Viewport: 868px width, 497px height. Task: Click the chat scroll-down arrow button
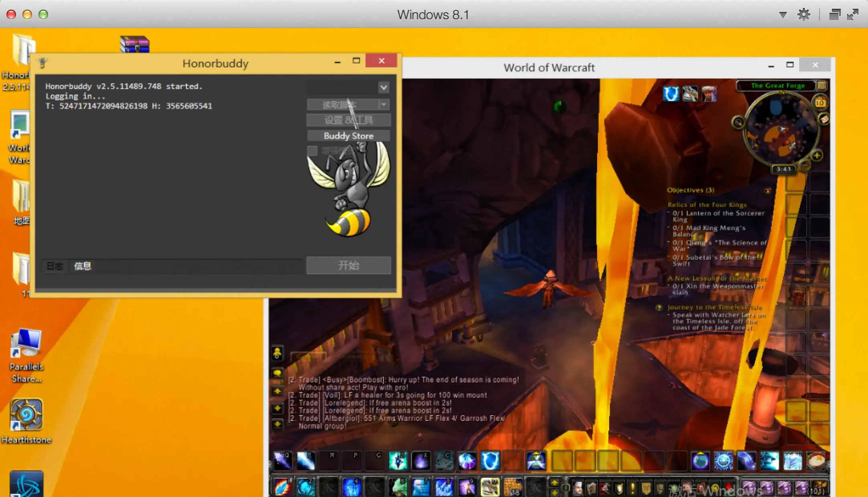[277, 409]
